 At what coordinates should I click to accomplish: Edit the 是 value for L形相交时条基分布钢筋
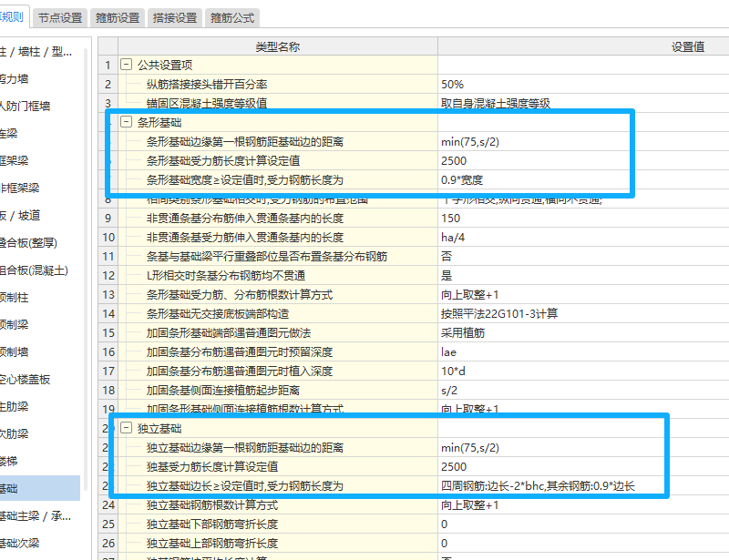point(583,275)
